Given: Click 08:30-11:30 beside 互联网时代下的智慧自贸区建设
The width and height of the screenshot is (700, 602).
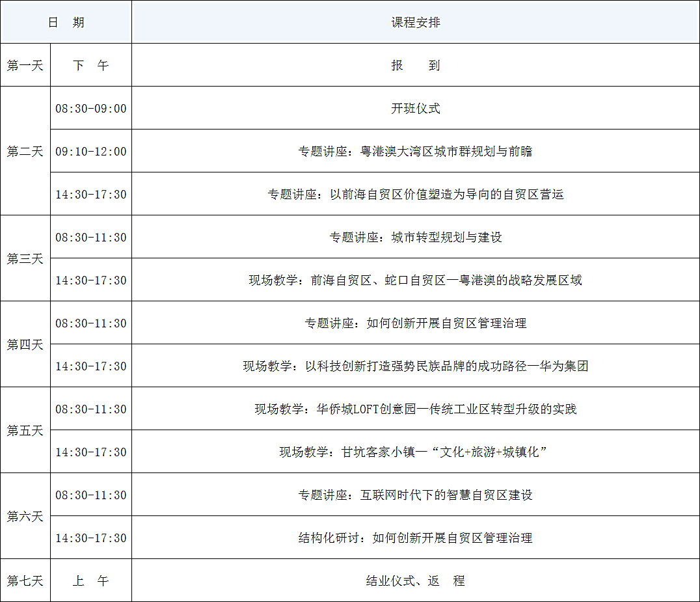Looking at the screenshot, I should click(91, 495).
